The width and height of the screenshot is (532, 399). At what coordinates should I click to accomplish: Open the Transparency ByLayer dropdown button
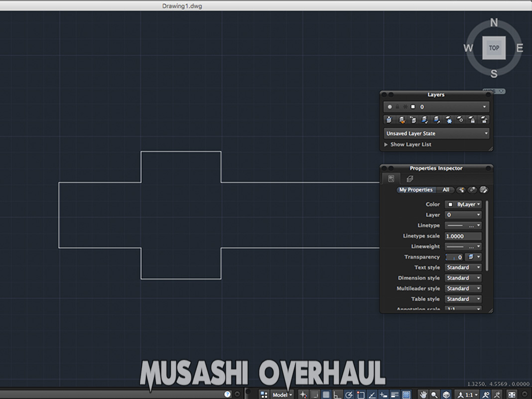pyautogui.click(x=474, y=257)
